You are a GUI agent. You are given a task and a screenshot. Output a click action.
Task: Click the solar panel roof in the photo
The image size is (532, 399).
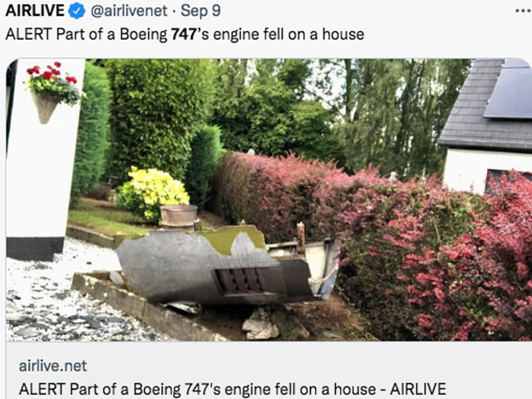[508, 89]
